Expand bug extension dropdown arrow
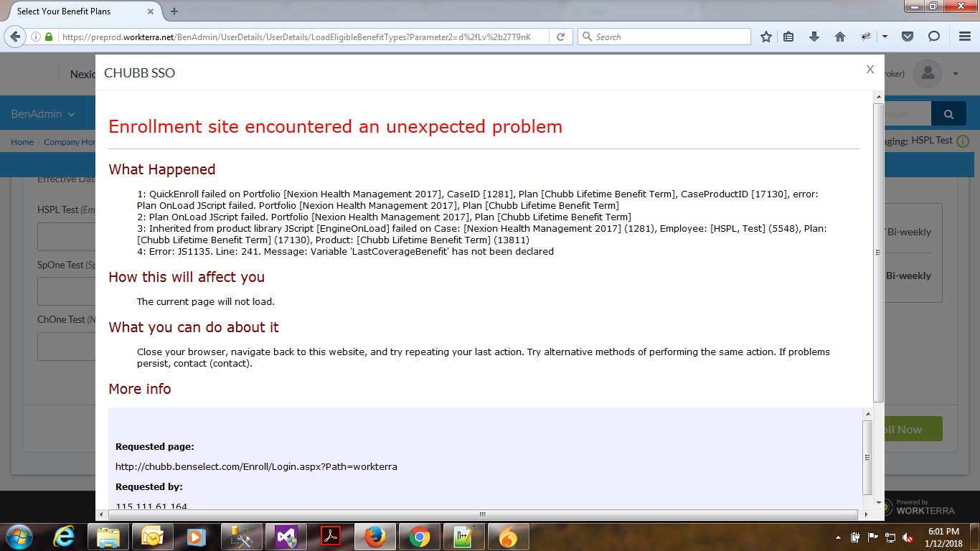Screen dimensions: 980x551 pyautogui.click(x=885, y=37)
